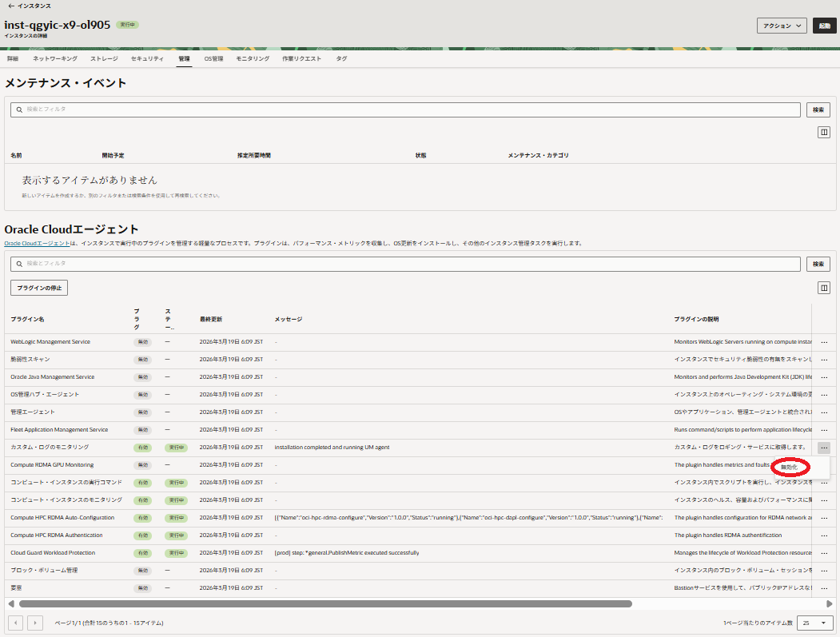Open Compute RDMA GPU Monitoring plugin link
This screenshot has height=637, width=840.
coord(52,465)
